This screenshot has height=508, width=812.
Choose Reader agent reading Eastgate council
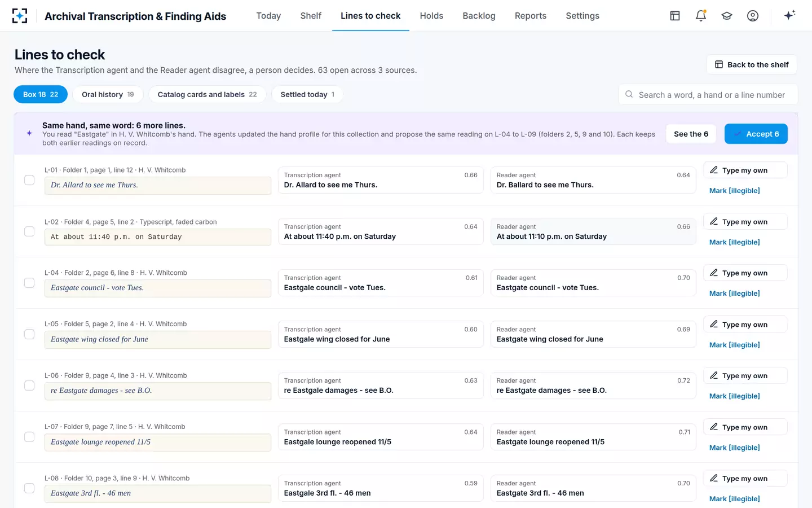click(593, 283)
